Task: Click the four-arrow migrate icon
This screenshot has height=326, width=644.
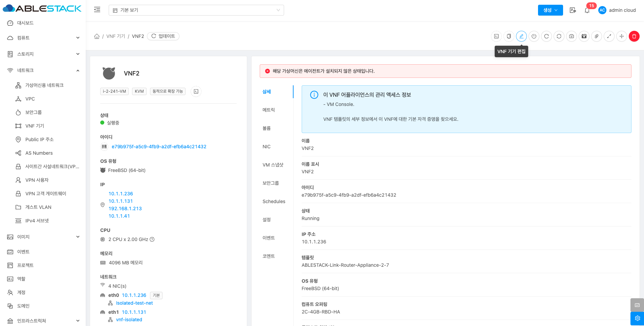Action: click(621, 36)
